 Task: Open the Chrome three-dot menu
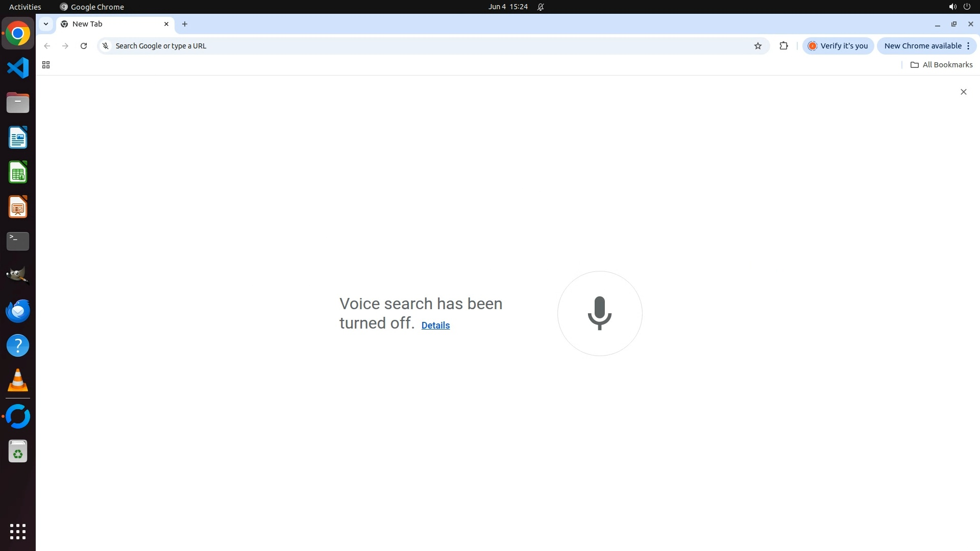(x=968, y=46)
